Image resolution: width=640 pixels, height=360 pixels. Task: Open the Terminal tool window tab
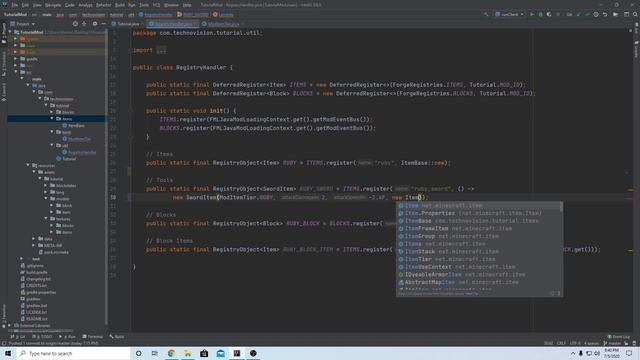pyautogui.click(x=93, y=337)
